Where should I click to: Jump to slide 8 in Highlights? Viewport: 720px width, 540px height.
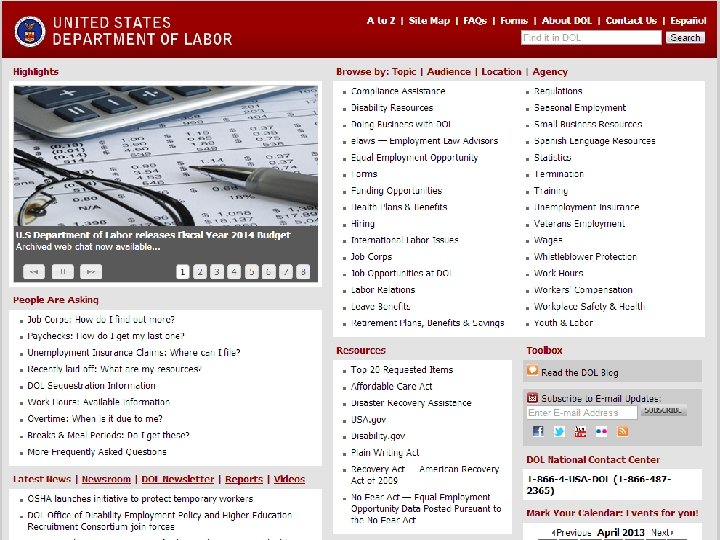(x=303, y=272)
